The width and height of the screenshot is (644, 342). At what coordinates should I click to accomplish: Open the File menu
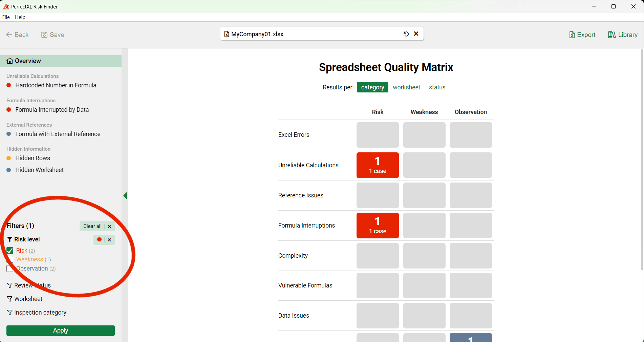tap(6, 17)
